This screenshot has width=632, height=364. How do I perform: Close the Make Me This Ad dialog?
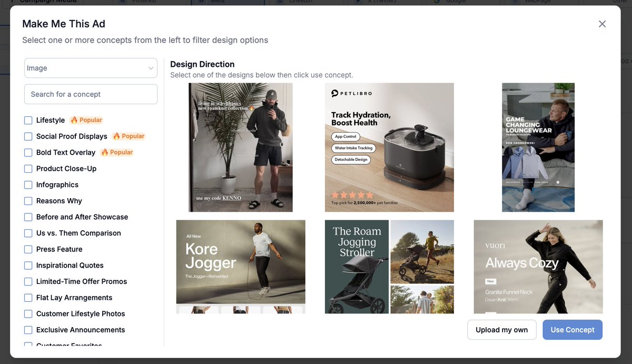click(x=603, y=24)
